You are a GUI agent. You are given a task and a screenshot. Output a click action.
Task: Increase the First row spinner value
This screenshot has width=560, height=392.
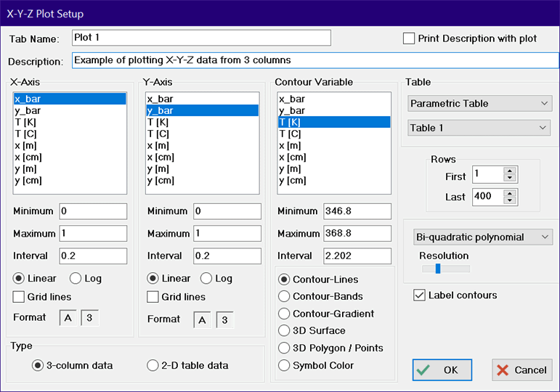[x=509, y=171]
